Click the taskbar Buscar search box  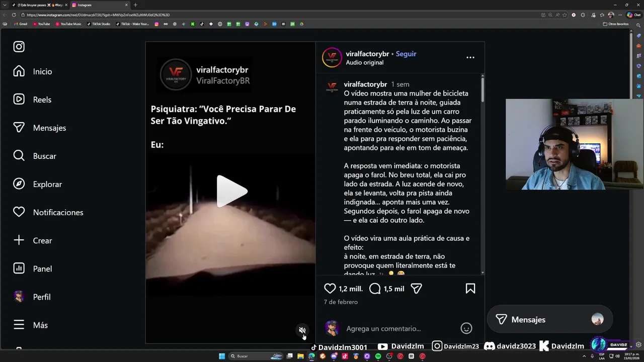tap(256, 356)
